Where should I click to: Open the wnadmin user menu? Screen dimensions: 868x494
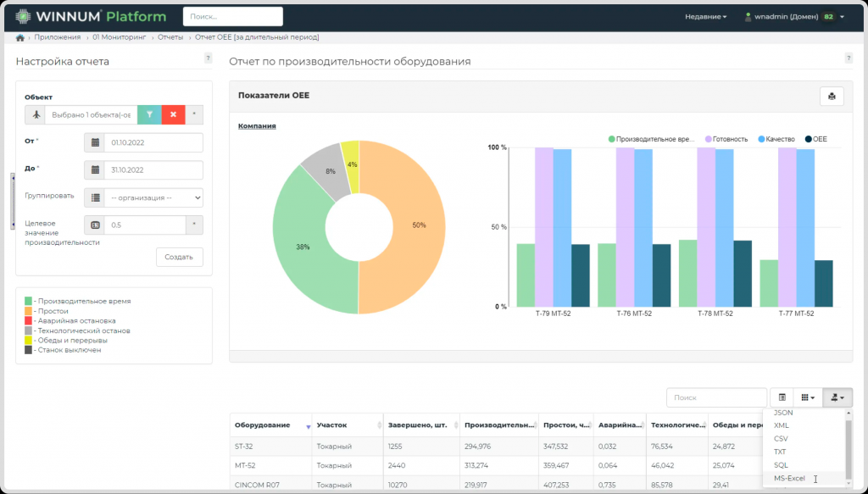794,17
